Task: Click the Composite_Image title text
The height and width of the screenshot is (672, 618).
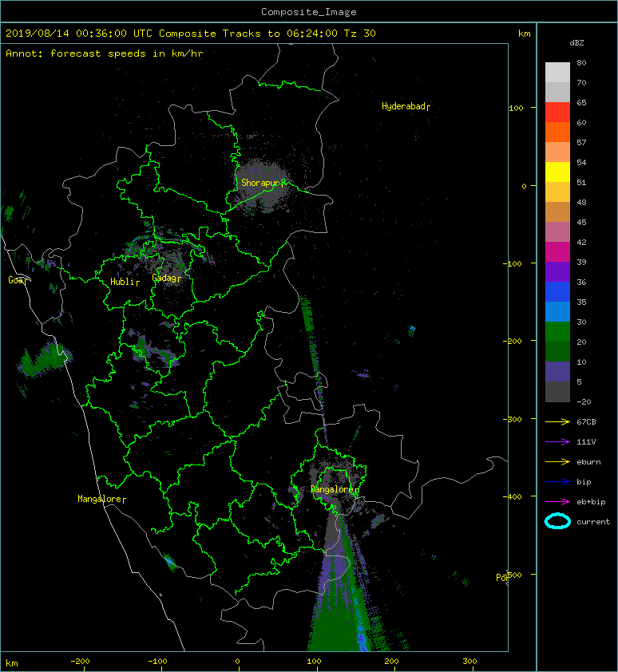Action: 309,12
